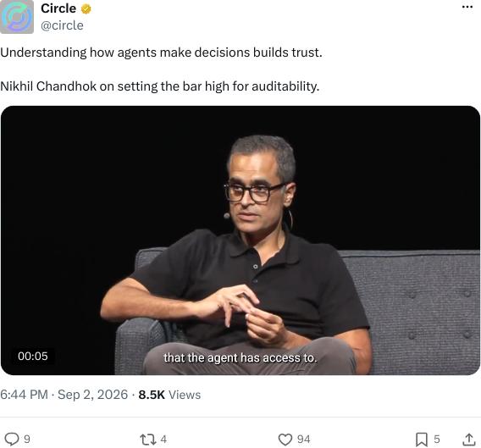Screen dimensions: 481x448
Task: Click the reply count 9
Action: click(27, 439)
